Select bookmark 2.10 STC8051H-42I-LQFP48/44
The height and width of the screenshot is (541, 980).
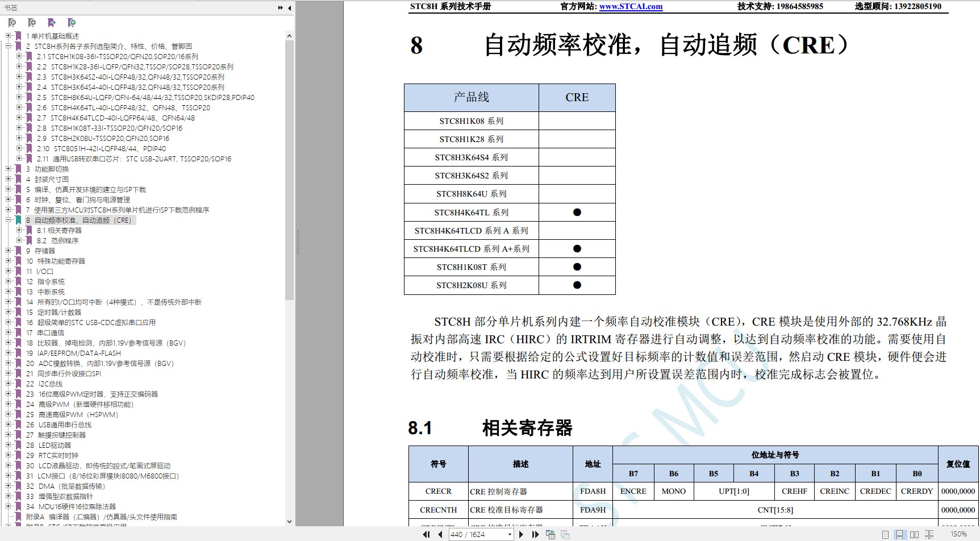(101, 148)
